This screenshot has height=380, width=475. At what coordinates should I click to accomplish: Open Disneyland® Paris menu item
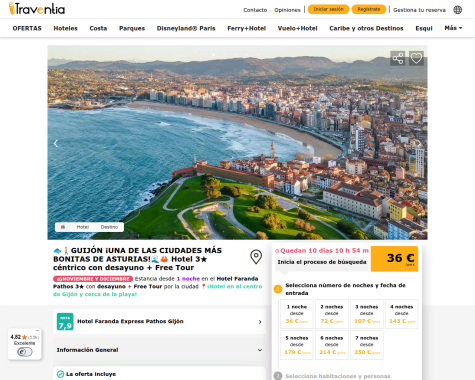pos(186,28)
